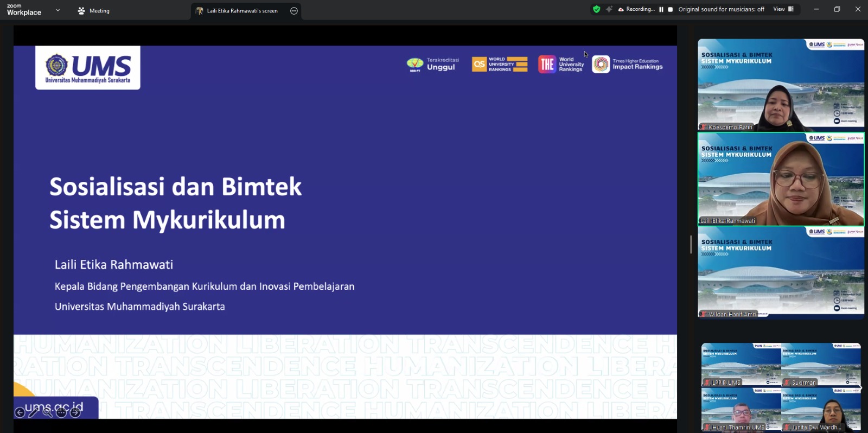Select Wildan Hanif Amri video tile
The image size is (868, 433).
click(781, 272)
